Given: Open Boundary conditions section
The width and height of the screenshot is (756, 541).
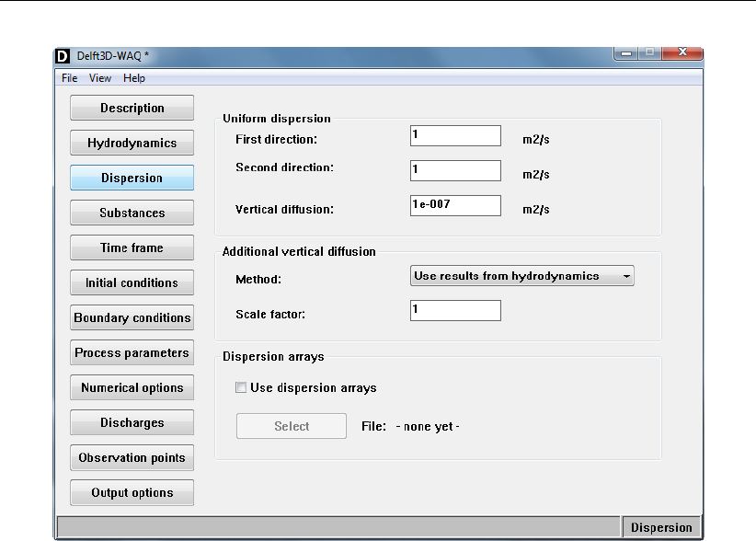Looking at the screenshot, I should [132, 317].
